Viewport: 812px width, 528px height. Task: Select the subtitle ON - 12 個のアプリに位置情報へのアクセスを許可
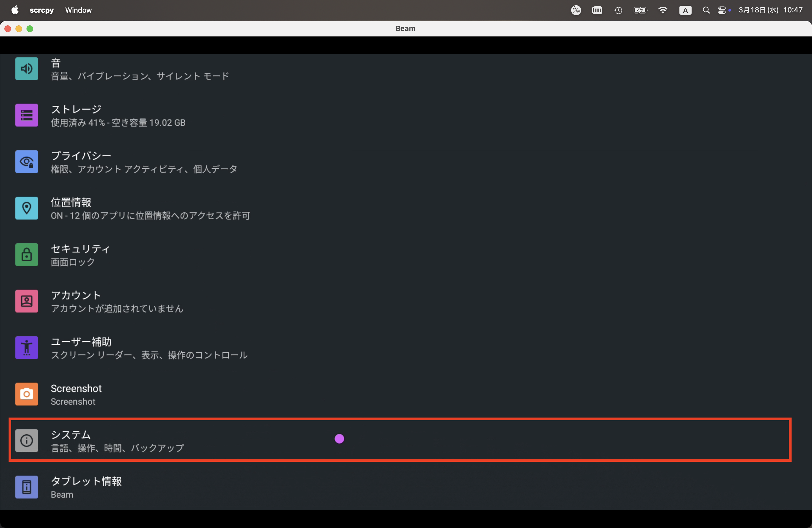tap(151, 216)
